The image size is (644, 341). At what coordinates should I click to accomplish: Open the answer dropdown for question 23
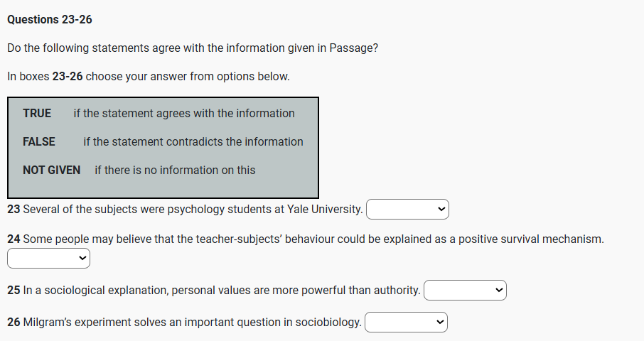coord(407,210)
